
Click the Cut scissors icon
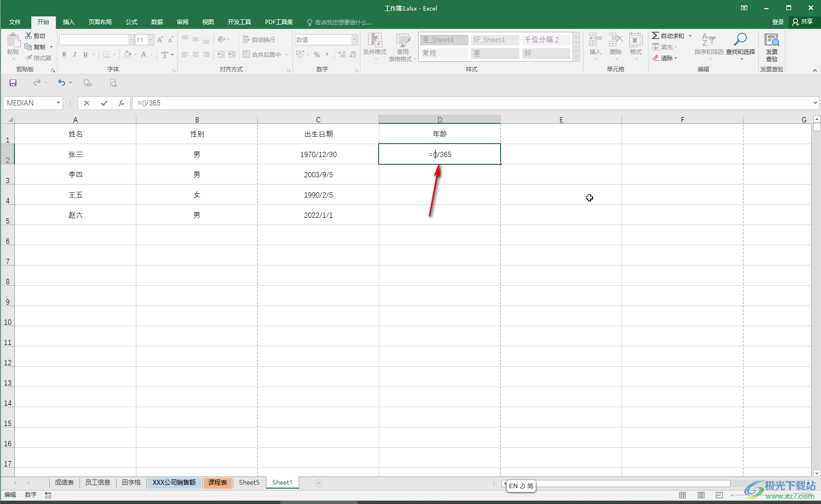[x=28, y=36]
